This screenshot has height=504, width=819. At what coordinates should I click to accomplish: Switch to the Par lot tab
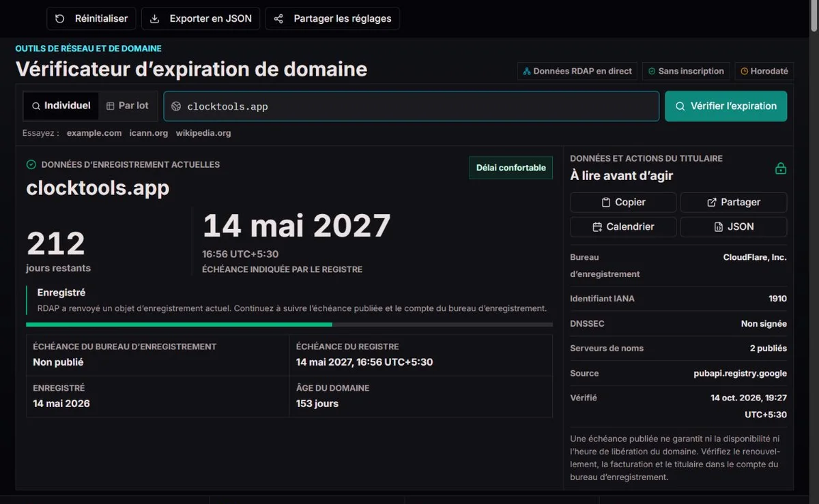128,106
